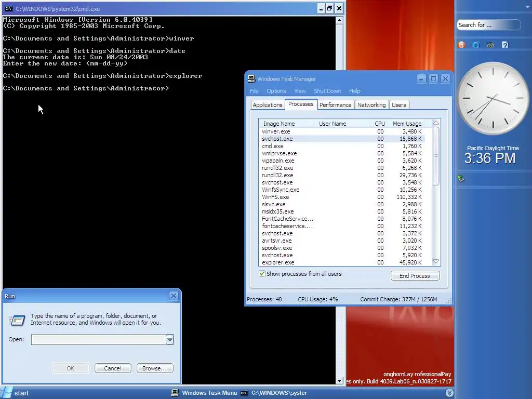Select the Processes tab
The height and width of the screenshot is (399, 532).
coord(301,104)
